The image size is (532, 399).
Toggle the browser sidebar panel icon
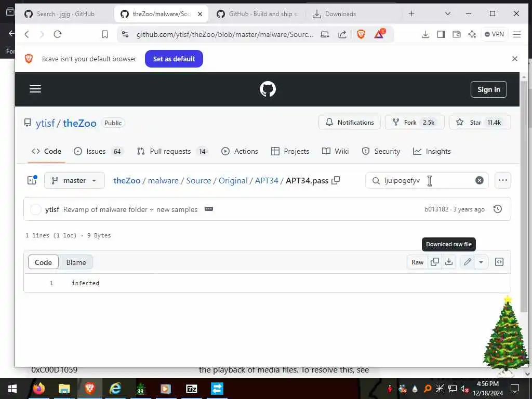[x=441, y=34]
